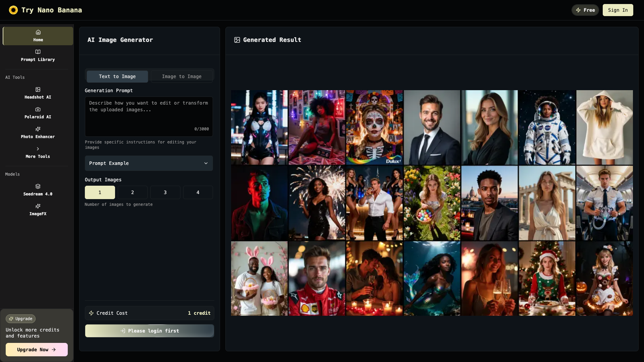Launch Polaroid AI camera icon
The width and height of the screenshot is (644, 362).
click(38, 109)
